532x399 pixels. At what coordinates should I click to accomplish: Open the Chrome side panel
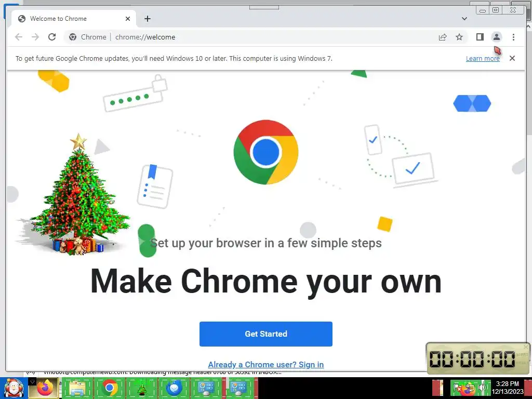(x=480, y=37)
